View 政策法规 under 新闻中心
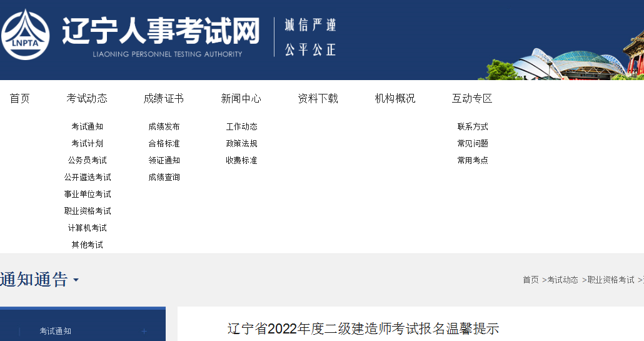This screenshot has width=644, height=341. pyautogui.click(x=241, y=143)
